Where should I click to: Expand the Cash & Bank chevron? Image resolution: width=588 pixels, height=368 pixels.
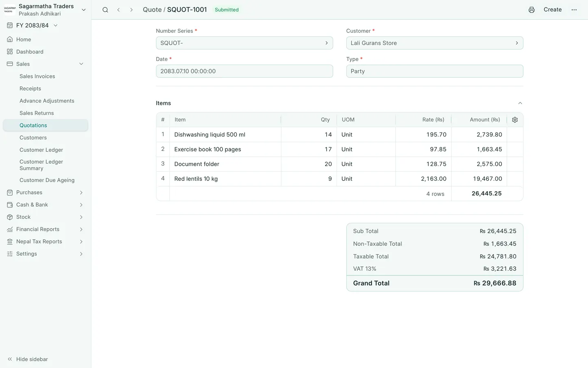click(81, 205)
